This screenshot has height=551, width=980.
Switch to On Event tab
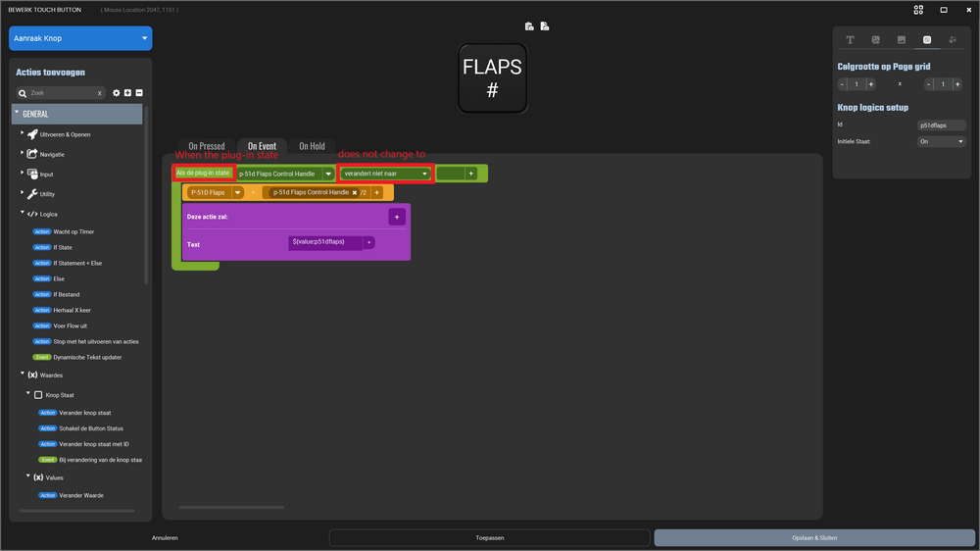(262, 146)
